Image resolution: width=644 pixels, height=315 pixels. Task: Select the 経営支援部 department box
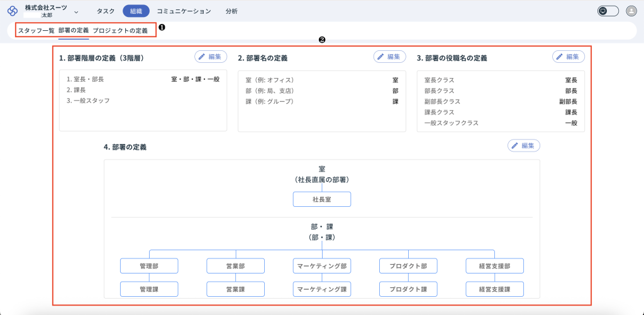(x=494, y=266)
